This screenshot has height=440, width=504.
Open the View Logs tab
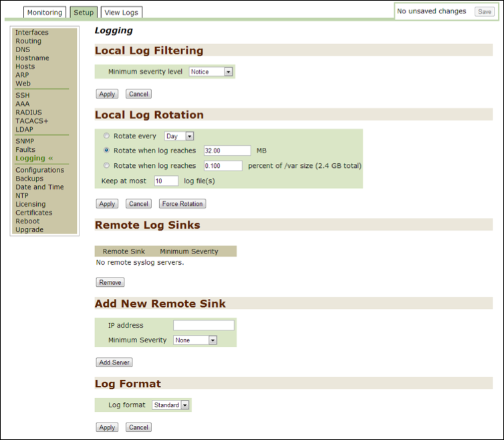pos(122,12)
